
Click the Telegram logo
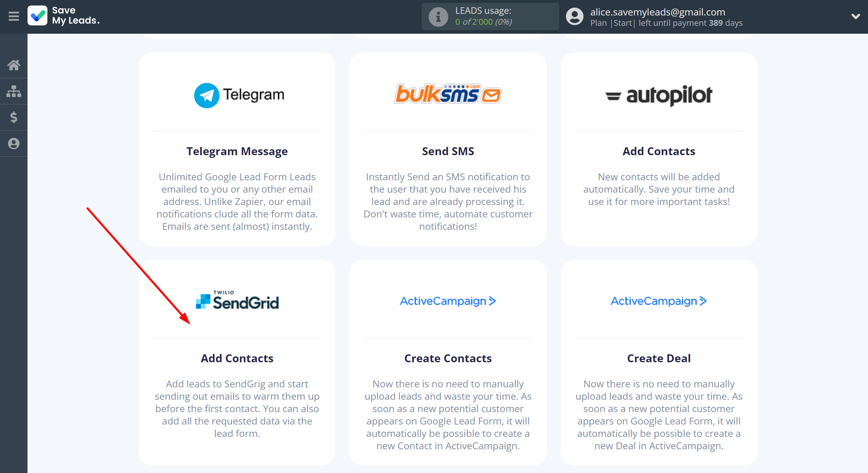(239, 95)
